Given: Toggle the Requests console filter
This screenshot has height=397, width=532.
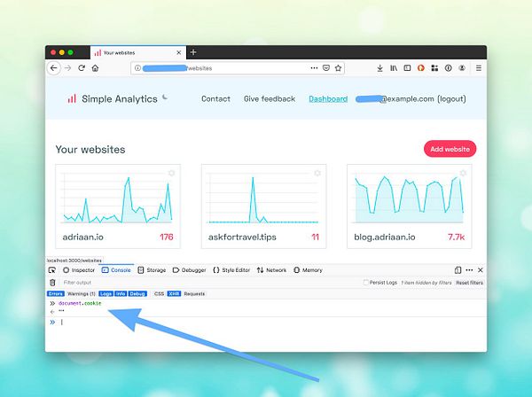Looking at the screenshot, I should tap(194, 293).
